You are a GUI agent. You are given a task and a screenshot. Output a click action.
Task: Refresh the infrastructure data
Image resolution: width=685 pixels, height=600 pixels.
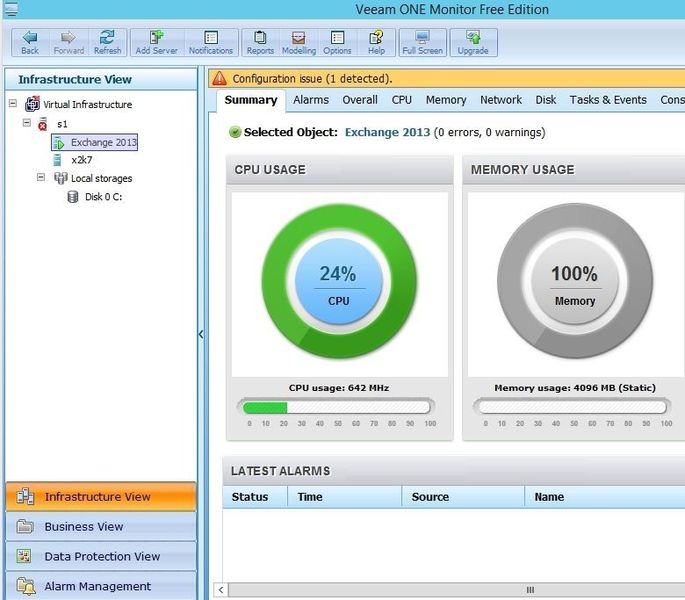tap(107, 42)
